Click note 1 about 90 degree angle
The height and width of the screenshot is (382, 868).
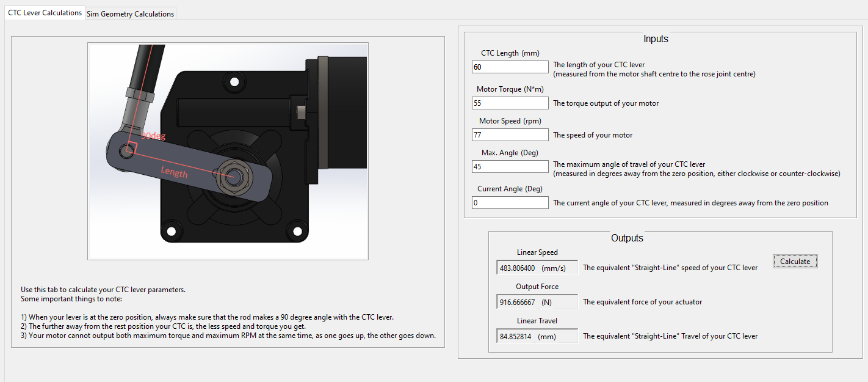[x=208, y=317]
